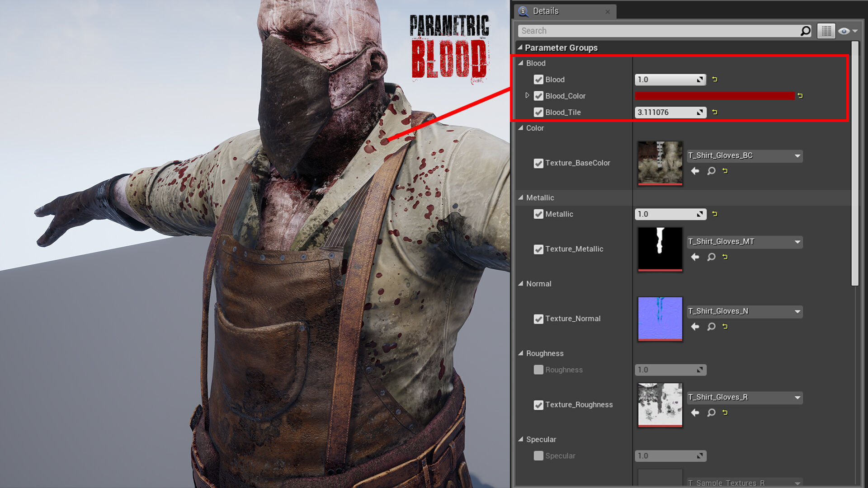Use selected asset for T_Shirt_Gloves_MT
Viewport: 868px width, 488px height.
[695, 257]
